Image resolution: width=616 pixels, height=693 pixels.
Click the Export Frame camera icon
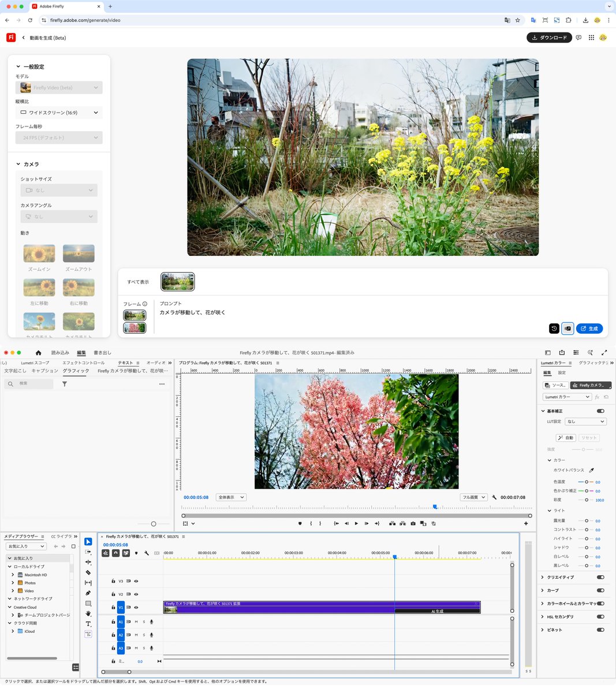(x=413, y=524)
